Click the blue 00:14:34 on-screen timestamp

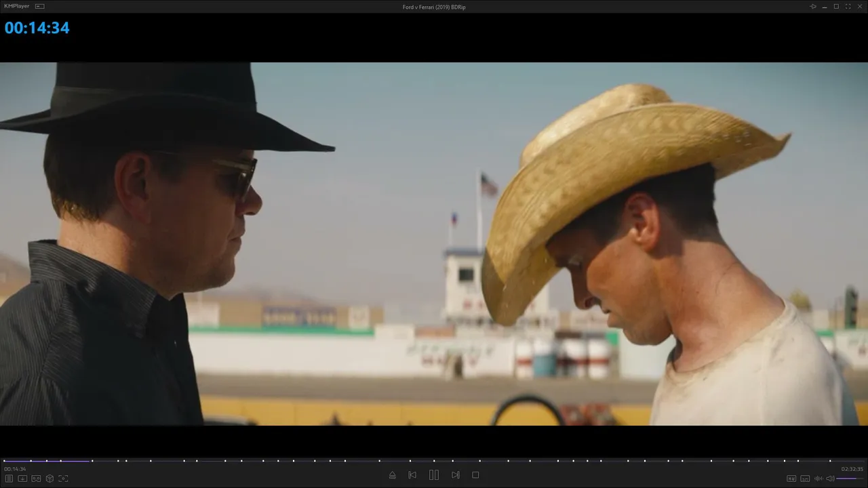pyautogui.click(x=37, y=28)
